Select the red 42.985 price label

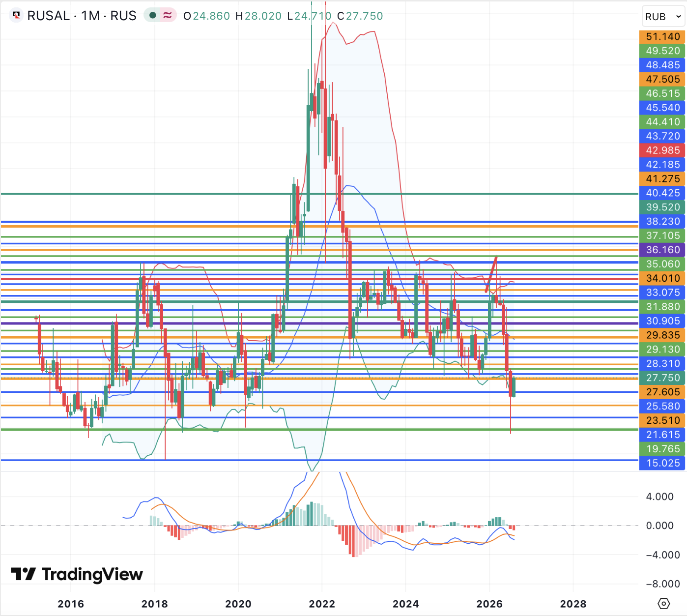[662, 151]
